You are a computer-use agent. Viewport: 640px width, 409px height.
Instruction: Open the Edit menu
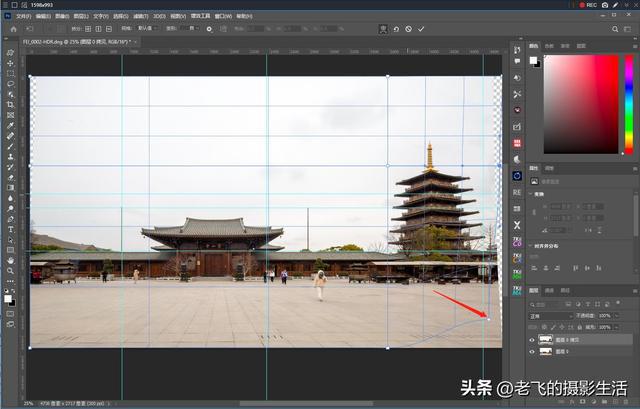coord(43,16)
